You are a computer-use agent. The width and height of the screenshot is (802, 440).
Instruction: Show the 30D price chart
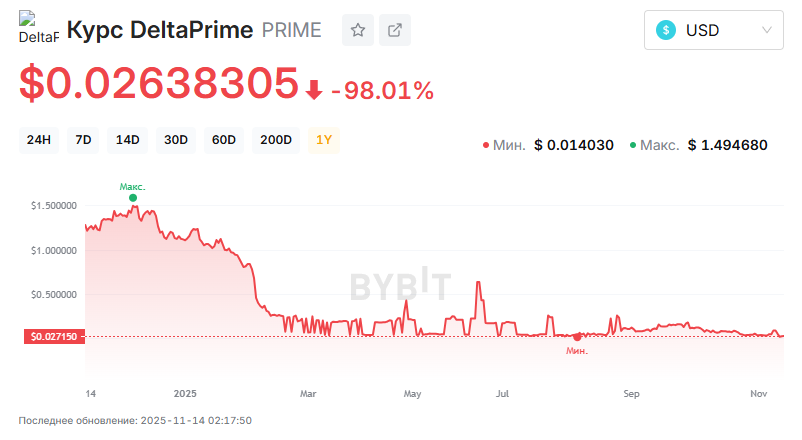pyautogui.click(x=176, y=140)
